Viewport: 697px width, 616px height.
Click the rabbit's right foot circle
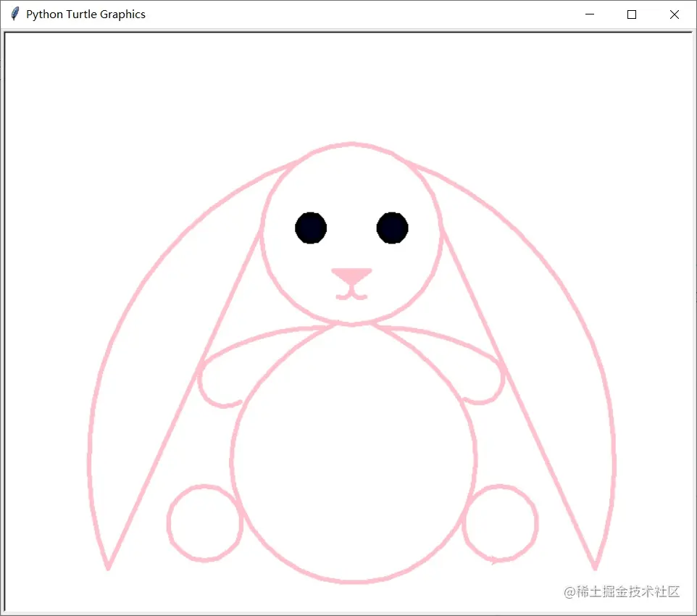tap(502, 523)
